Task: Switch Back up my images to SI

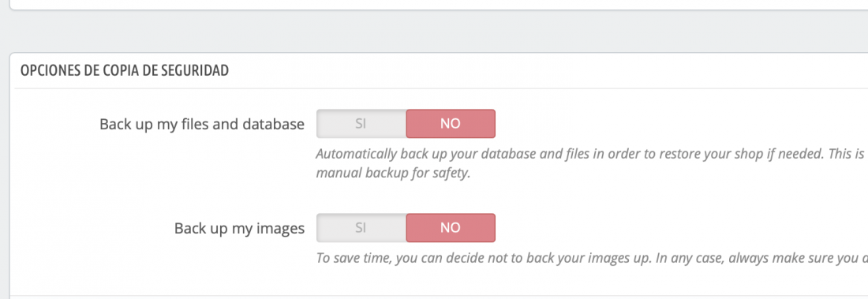Action: click(x=361, y=227)
